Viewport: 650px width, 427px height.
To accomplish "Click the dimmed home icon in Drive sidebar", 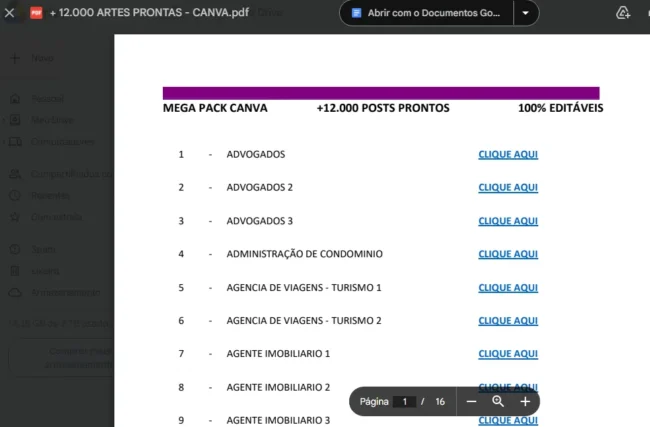I will (15, 99).
